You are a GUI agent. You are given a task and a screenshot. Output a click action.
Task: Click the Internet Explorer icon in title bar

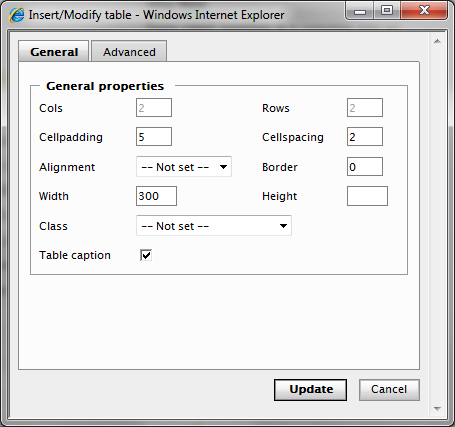(16, 15)
